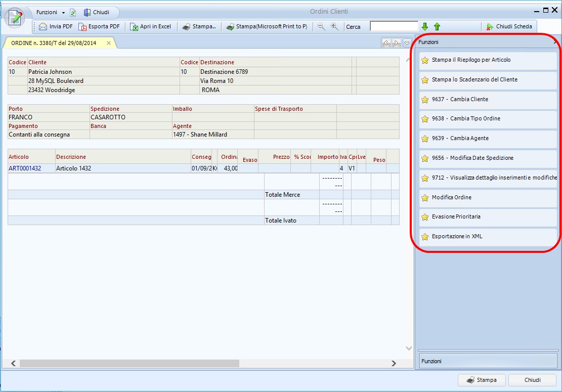
Task: Click the horizontal scrollbar thumb
Action: click(129, 363)
